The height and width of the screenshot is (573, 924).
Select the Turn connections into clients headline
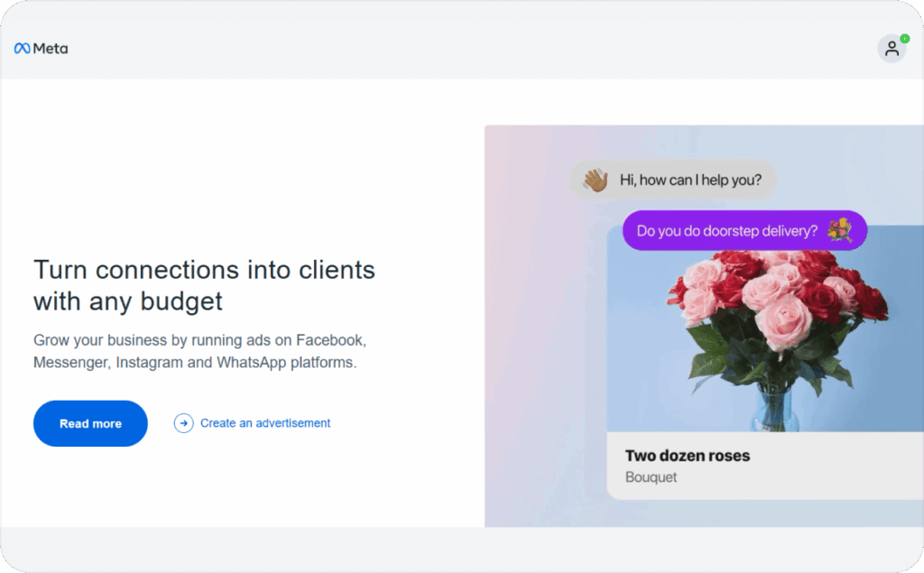tap(204, 284)
